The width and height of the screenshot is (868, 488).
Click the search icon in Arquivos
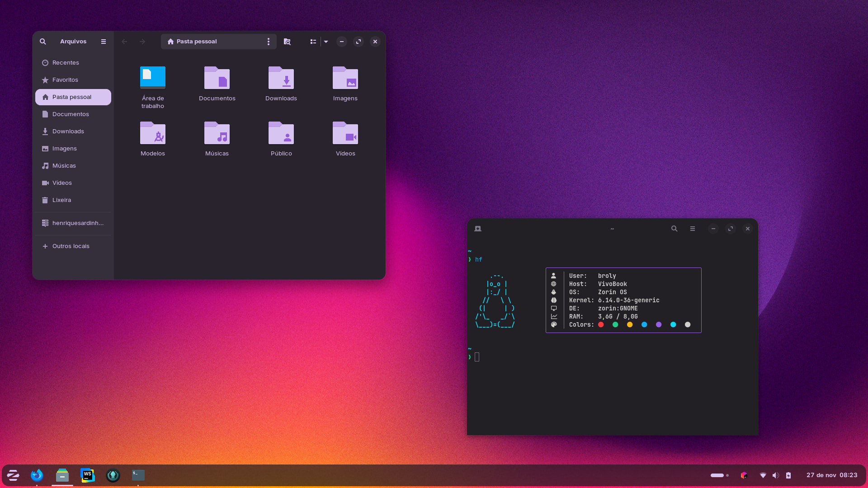click(x=42, y=42)
